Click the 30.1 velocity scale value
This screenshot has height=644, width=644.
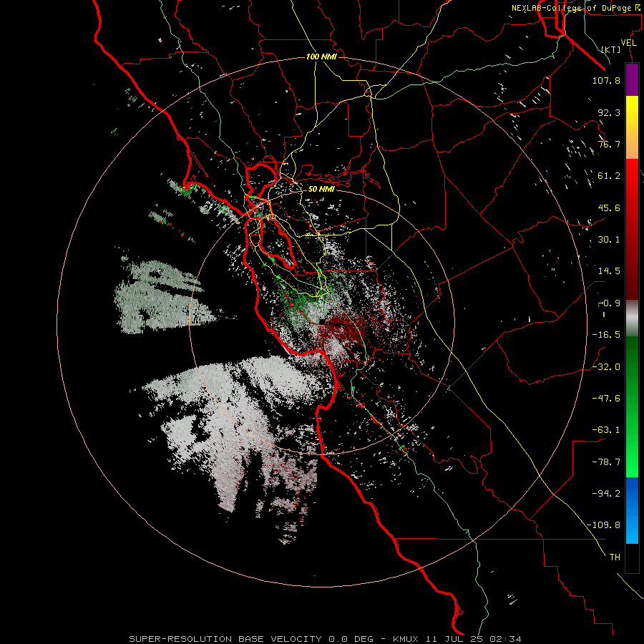pyautogui.click(x=609, y=240)
